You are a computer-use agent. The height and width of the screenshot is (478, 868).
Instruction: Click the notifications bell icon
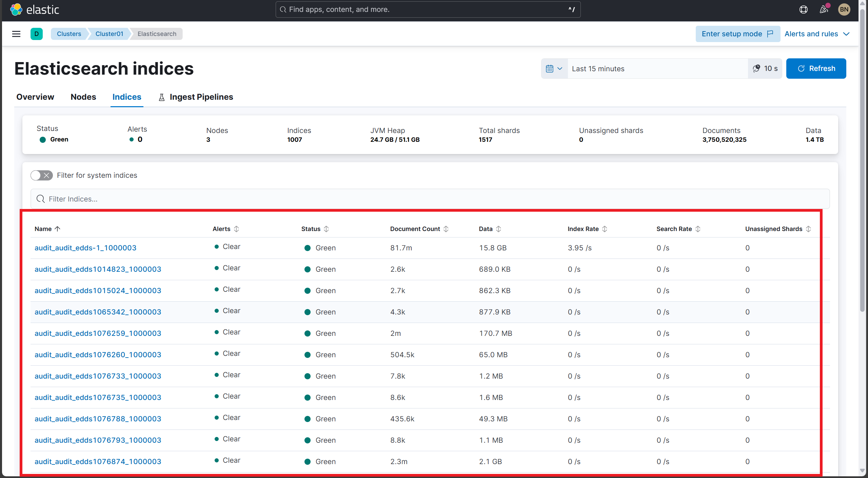click(x=824, y=9)
